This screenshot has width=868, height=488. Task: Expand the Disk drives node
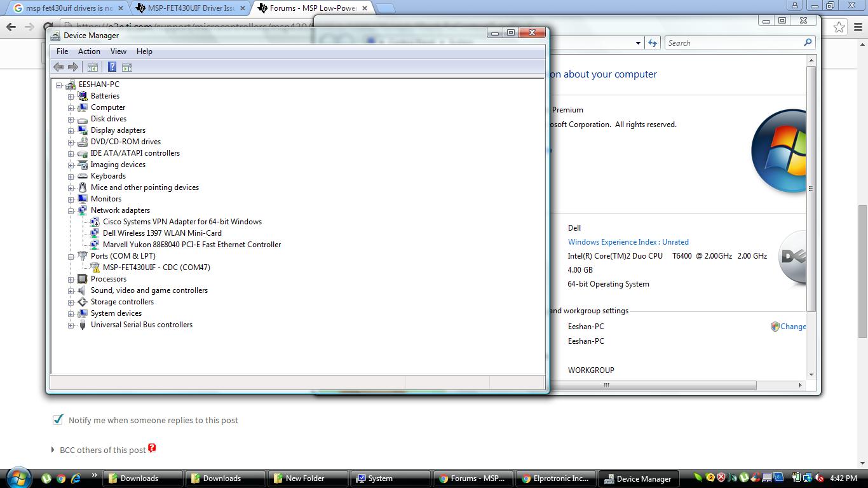point(71,119)
